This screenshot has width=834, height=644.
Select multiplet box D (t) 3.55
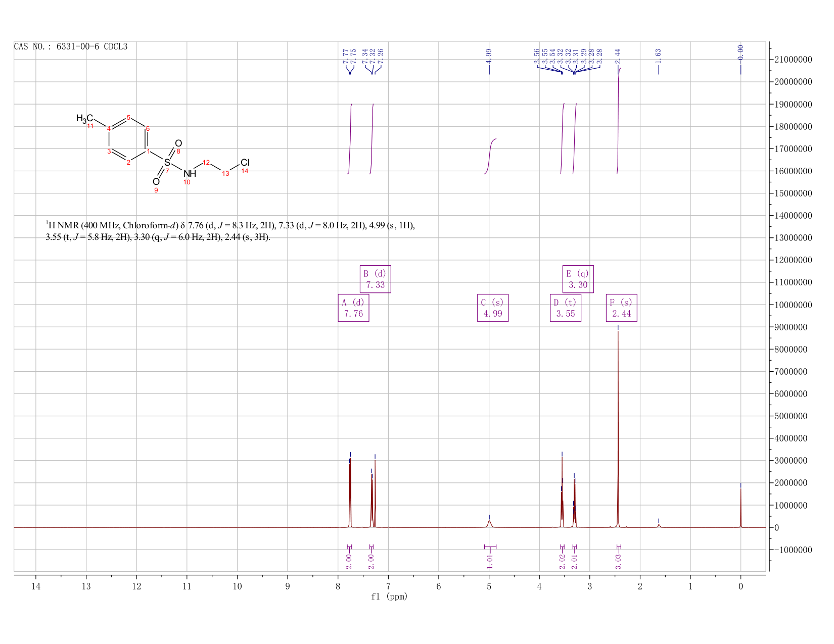(x=566, y=308)
